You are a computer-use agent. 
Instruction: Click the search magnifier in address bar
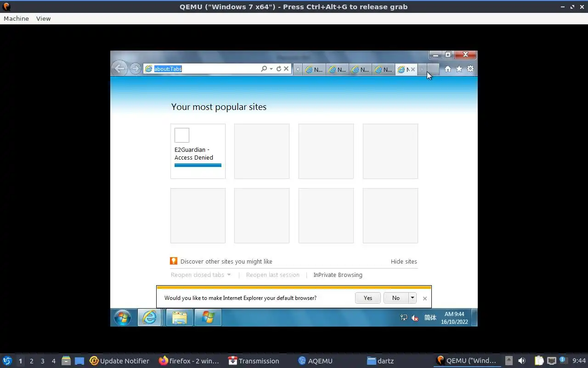264,69
